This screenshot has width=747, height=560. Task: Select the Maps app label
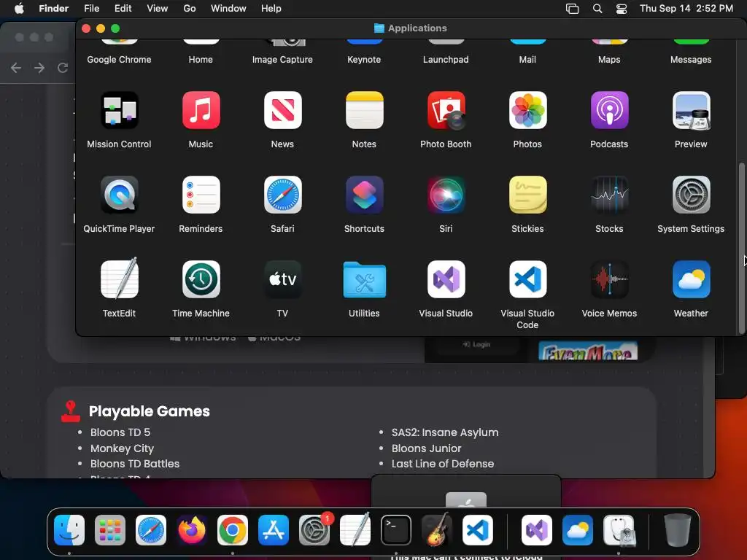click(609, 60)
